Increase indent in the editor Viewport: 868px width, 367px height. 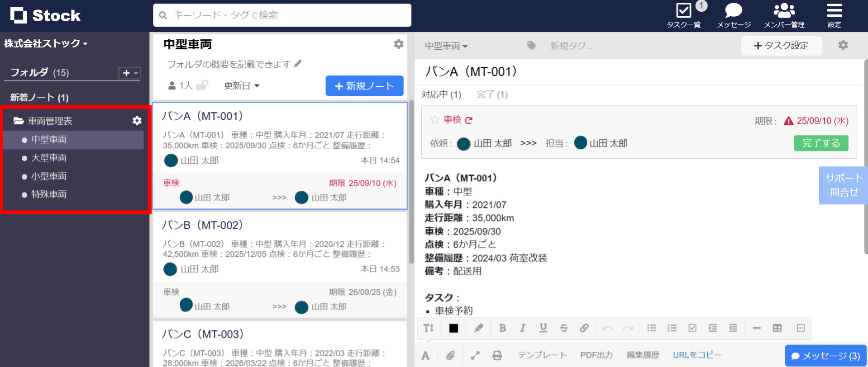coord(713,328)
